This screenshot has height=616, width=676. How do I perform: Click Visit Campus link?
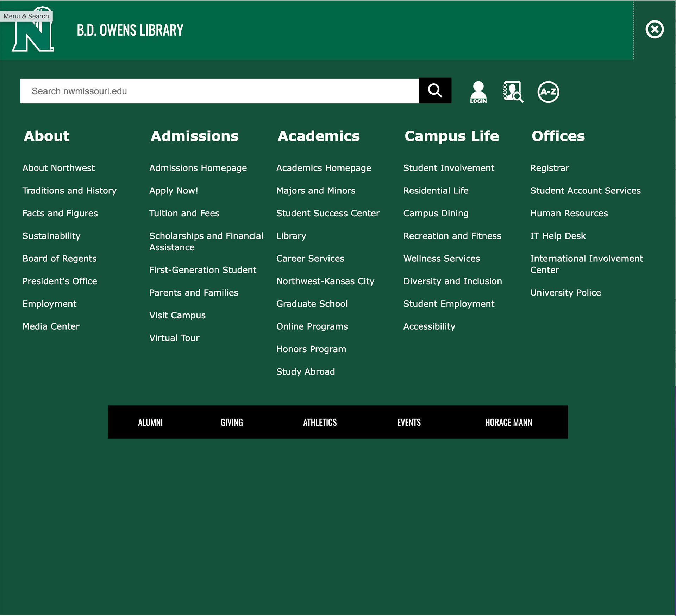tap(177, 315)
